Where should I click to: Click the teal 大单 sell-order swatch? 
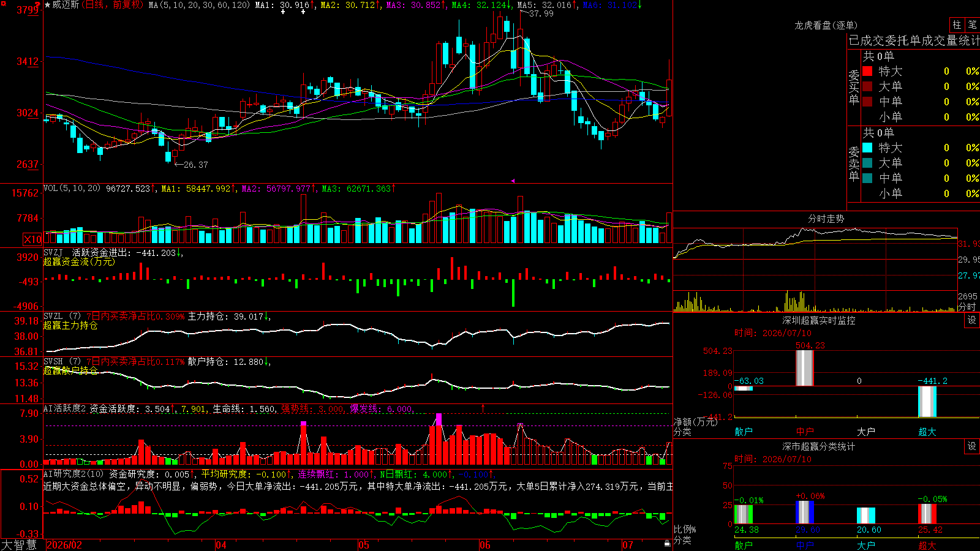click(x=867, y=163)
